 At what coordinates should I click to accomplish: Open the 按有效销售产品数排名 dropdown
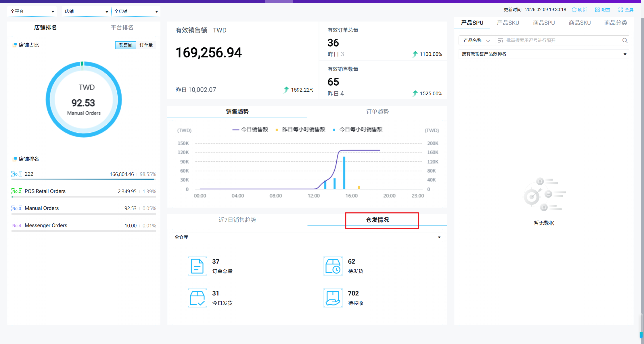coord(543,54)
